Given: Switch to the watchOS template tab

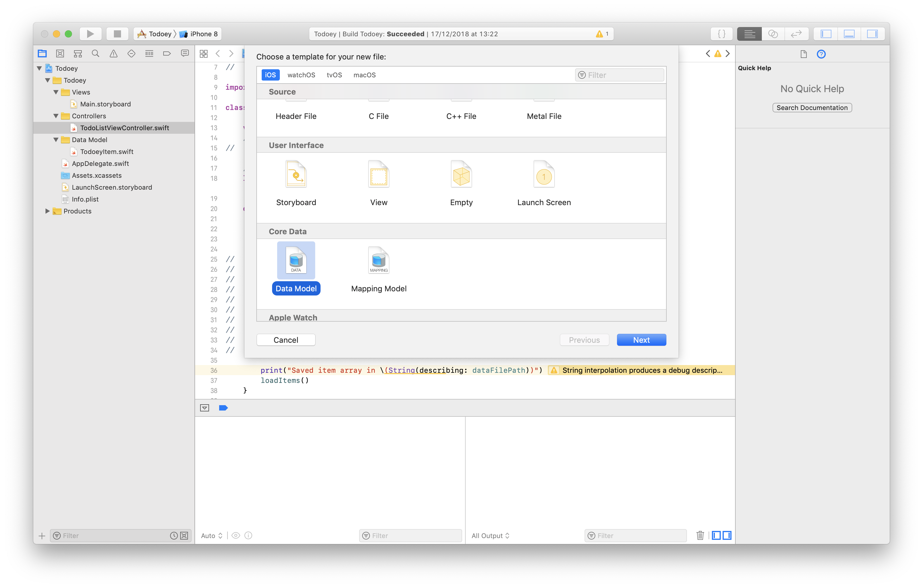Looking at the screenshot, I should coord(301,75).
